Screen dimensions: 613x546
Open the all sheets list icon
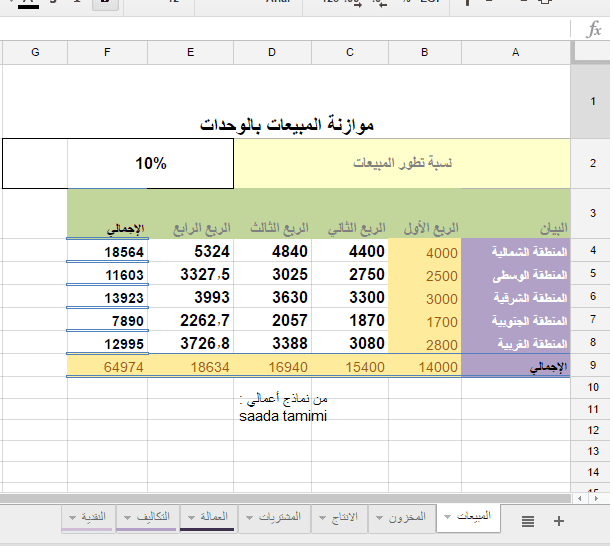pyautogui.click(x=528, y=520)
